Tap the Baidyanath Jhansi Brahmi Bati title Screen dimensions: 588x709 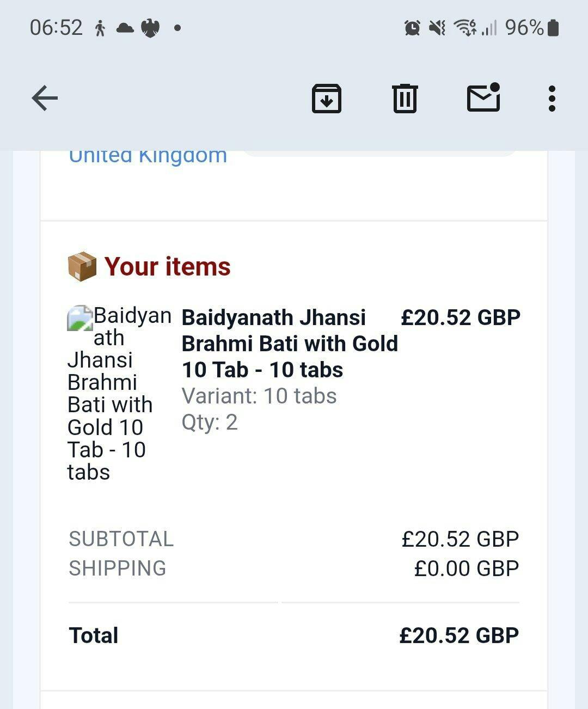coord(289,343)
